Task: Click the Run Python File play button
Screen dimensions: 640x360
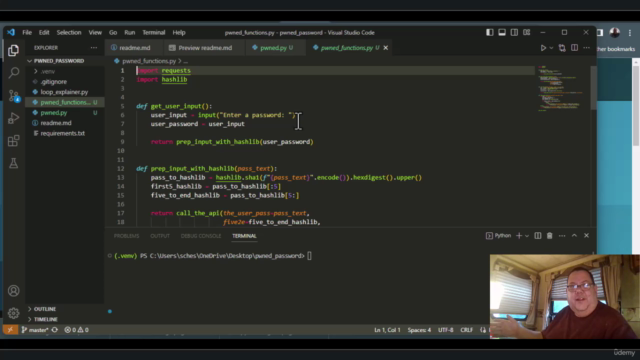Action: coord(543,48)
